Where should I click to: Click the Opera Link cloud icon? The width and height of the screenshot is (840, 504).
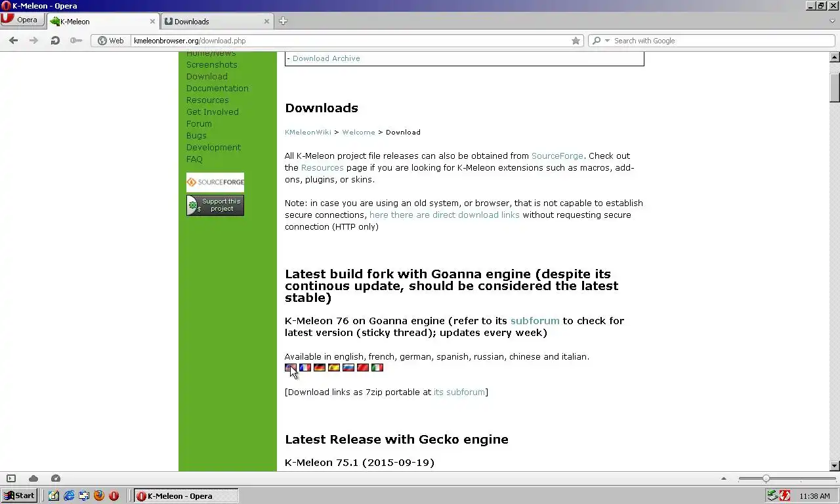[x=33, y=478]
